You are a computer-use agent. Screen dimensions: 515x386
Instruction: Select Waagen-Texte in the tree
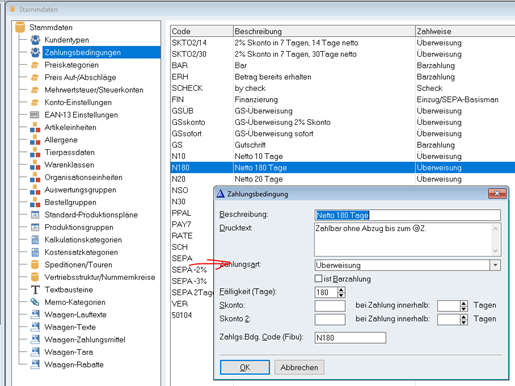click(70, 327)
